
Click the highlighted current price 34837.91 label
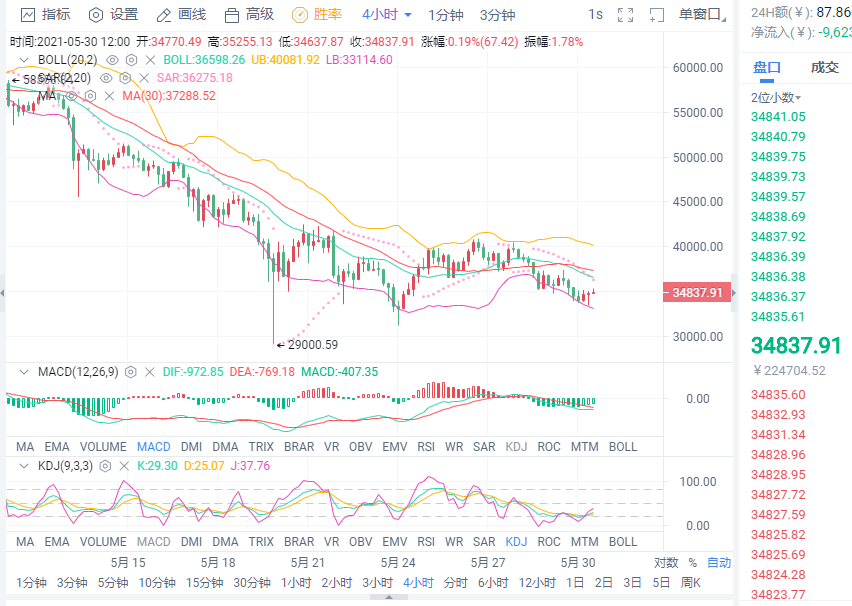695,291
